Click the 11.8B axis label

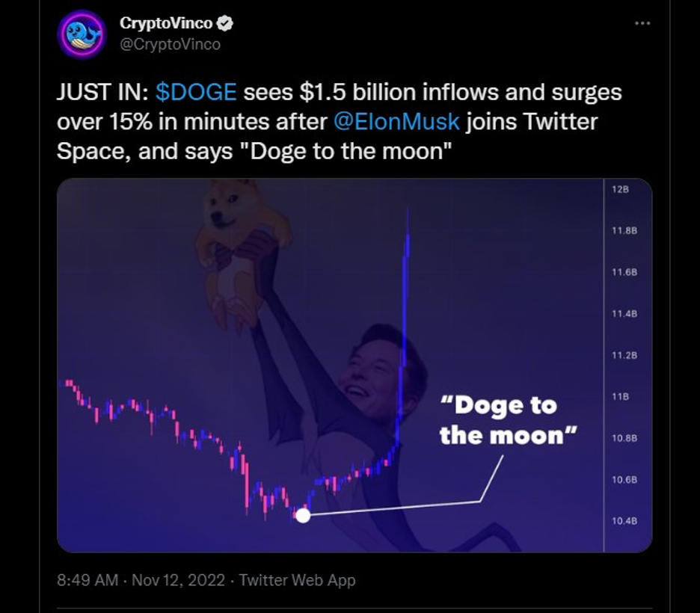point(623,231)
